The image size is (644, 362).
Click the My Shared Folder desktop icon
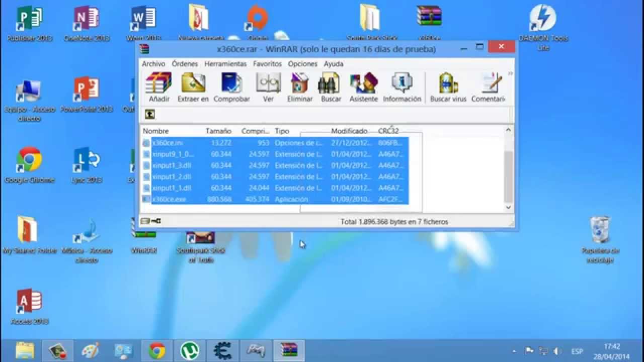[29, 235]
